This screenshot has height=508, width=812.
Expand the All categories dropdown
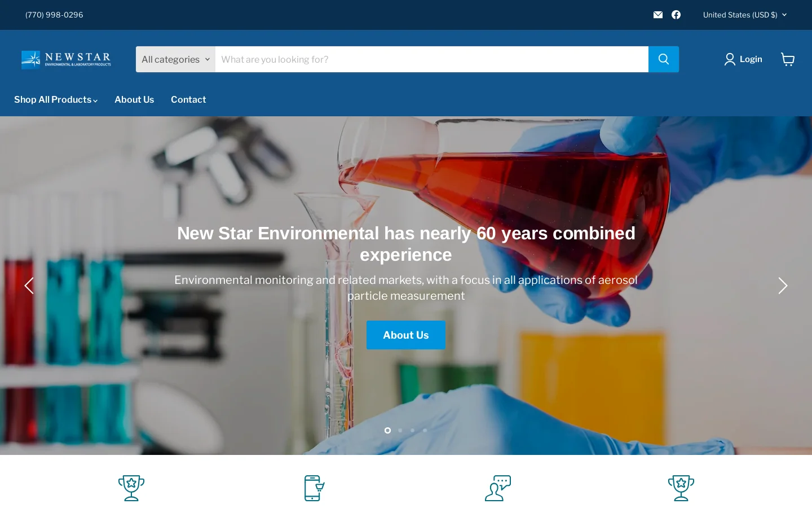[x=175, y=59]
